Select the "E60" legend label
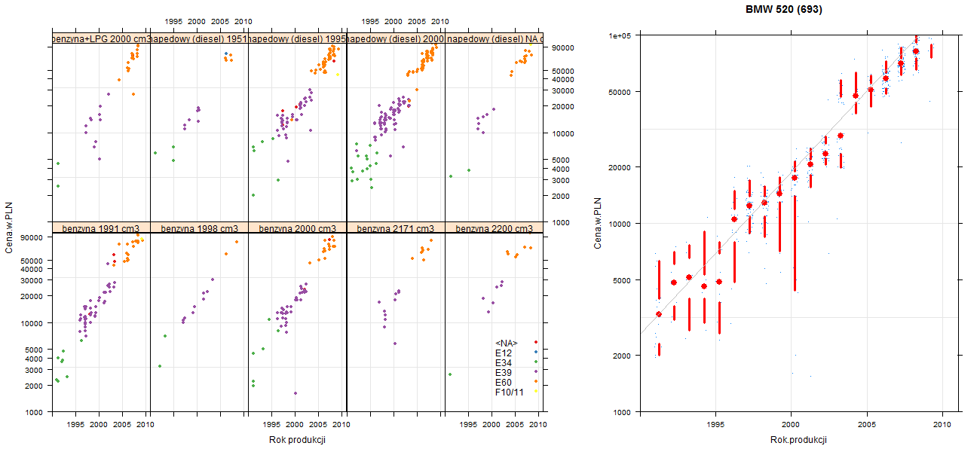Image resolution: width=980 pixels, height=452 pixels. pos(504,383)
